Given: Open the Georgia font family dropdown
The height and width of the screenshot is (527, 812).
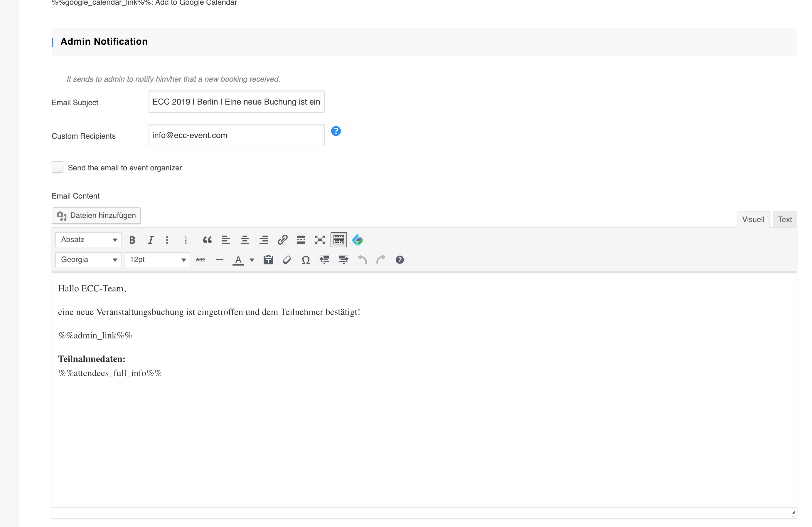Looking at the screenshot, I should coord(88,260).
